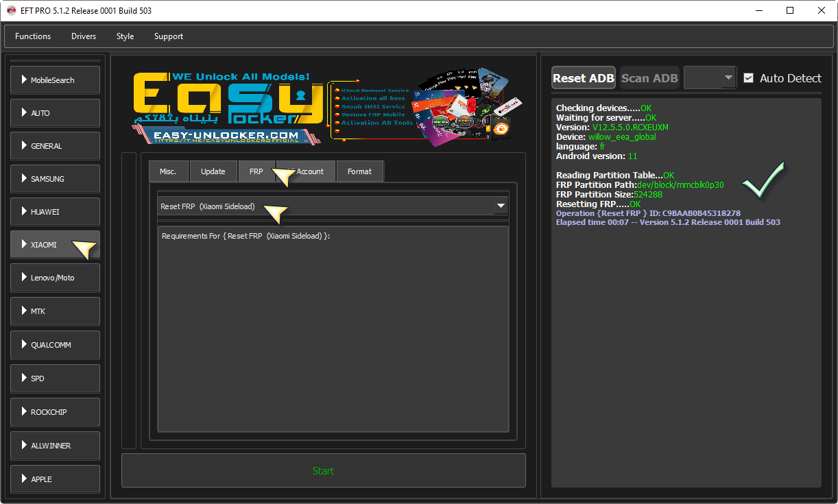The image size is (838, 504).
Task: Select the XIAOMI category
Action: tap(56, 245)
